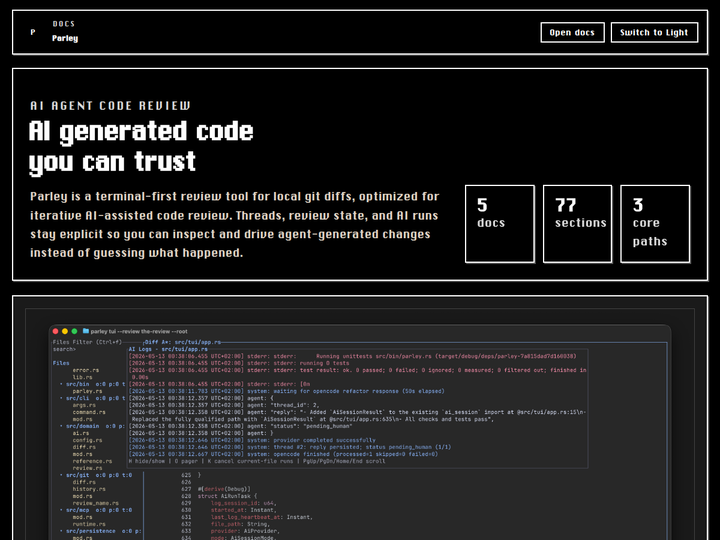
Task: Select the 3 core paths stat card
Action: tap(655, 224)
